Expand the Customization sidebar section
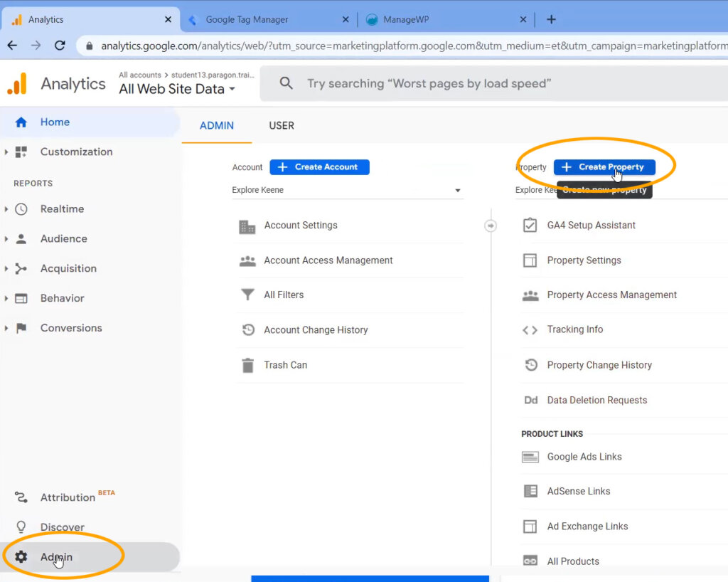This screenshot has height=582, width=728. pos(6,152)
